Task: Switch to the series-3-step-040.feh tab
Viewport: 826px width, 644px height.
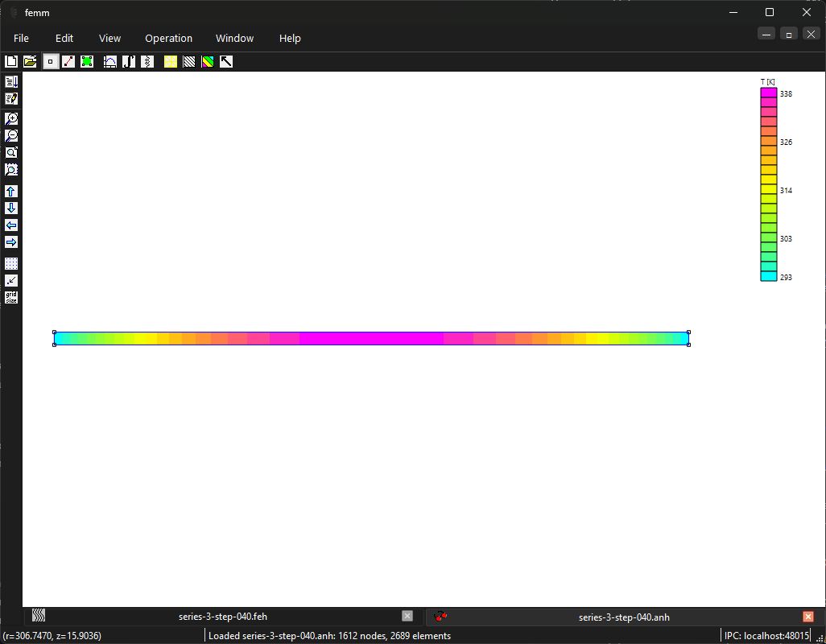Action: click(x=223, y=617)
